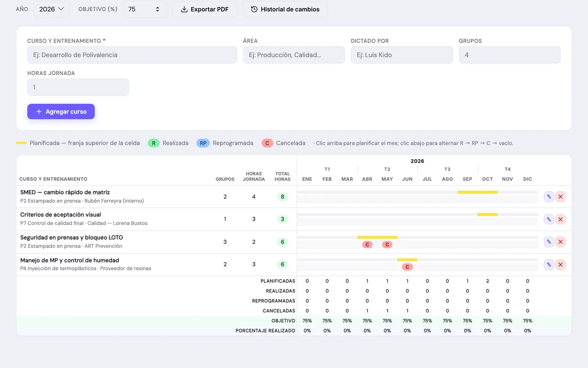Focus the Área input field

[x=294, y=55]
